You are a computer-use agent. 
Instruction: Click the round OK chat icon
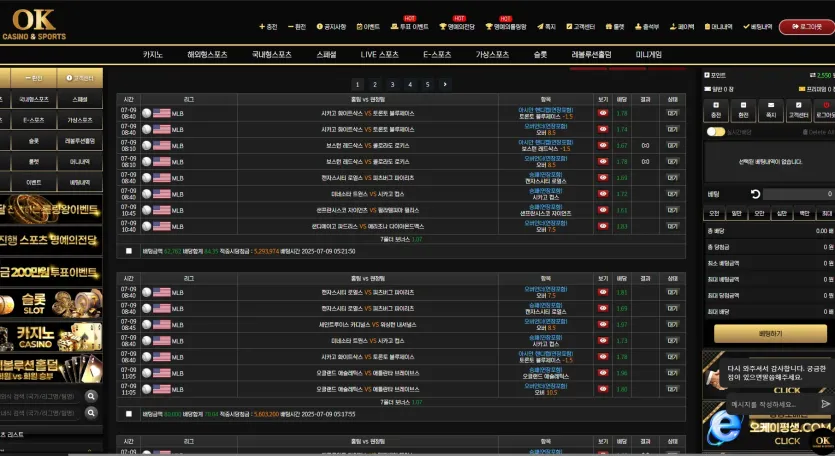click(x=822, y=441)
